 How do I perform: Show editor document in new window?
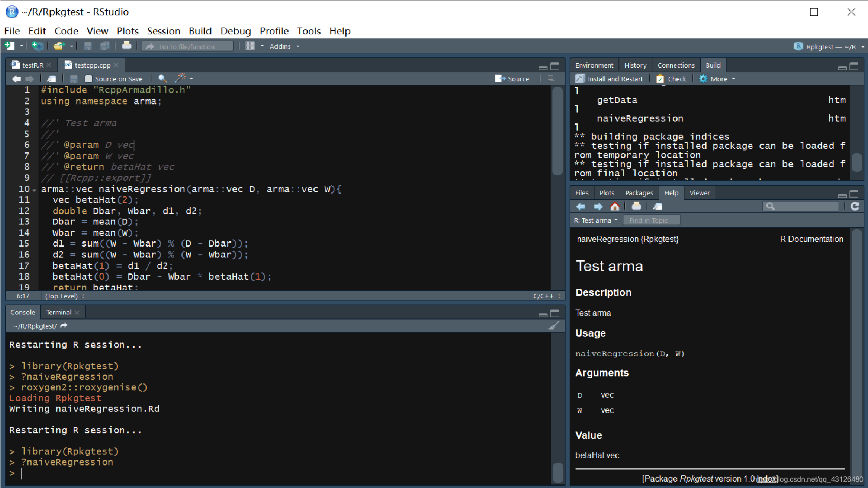(x=52, y=79)
